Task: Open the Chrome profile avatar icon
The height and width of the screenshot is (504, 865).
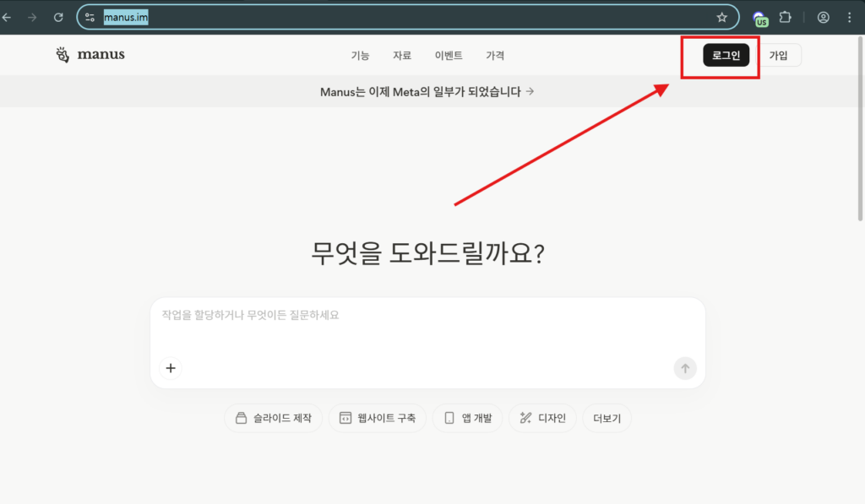Action: 823,17
